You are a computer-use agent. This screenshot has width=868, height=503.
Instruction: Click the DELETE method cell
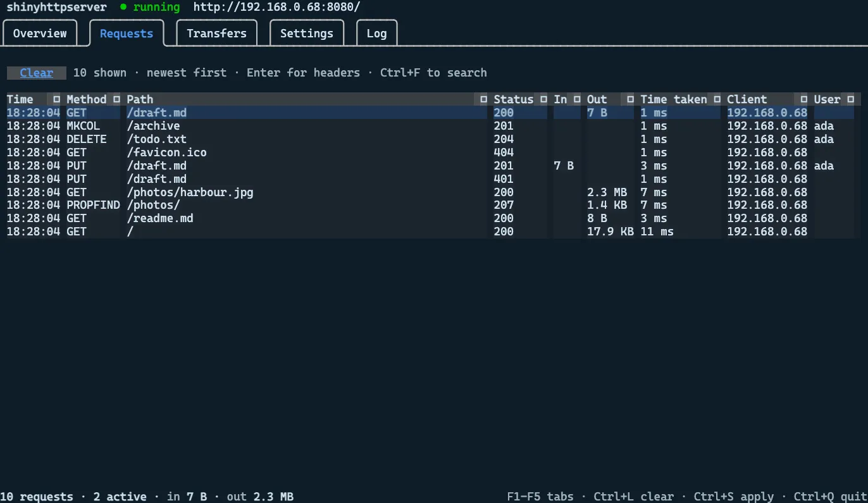point(87,139)
